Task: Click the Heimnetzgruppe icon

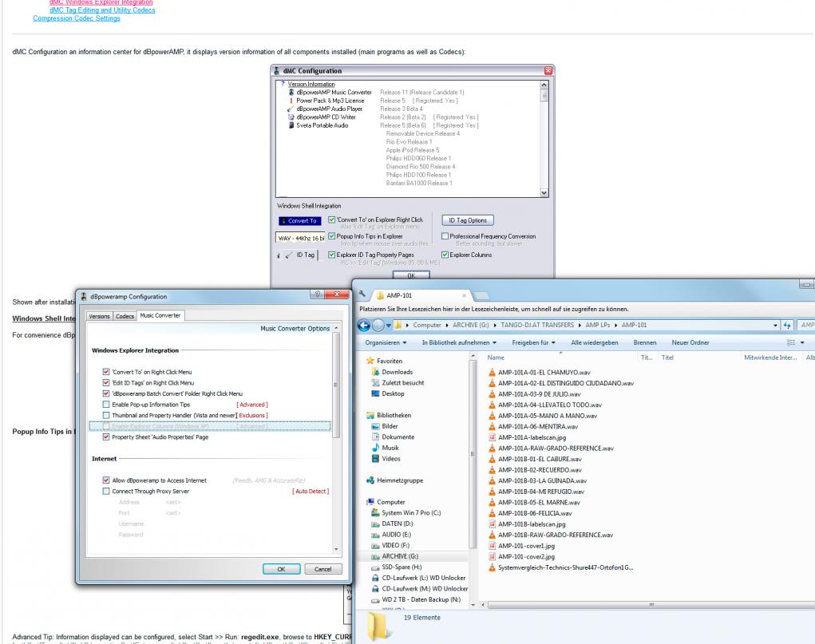Action: pyautogui.click(x=370, y=480)
